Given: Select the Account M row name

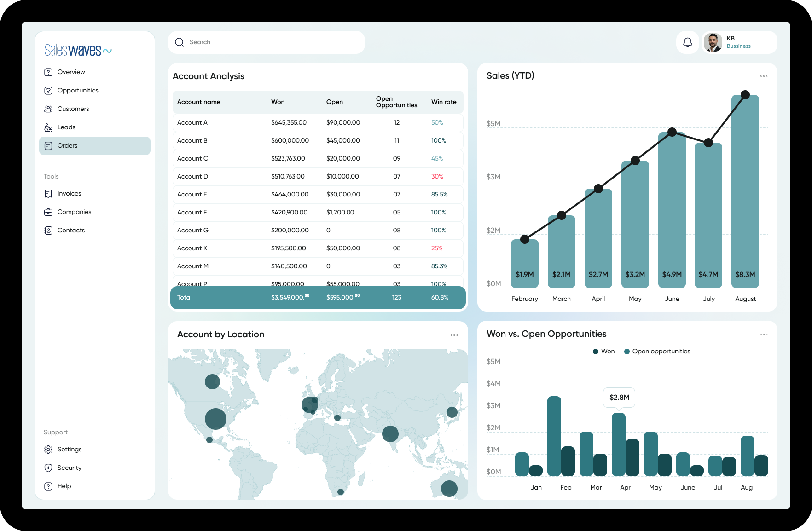Looking at the screenshot, I should click(193, 266).
